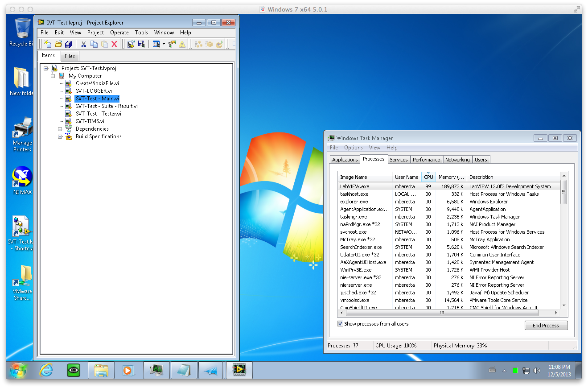The height and width of the screenshot is (388, 588).
Task: Select SVT-Test - Suite - Result.vi tree item
Action: pos(107,106)
